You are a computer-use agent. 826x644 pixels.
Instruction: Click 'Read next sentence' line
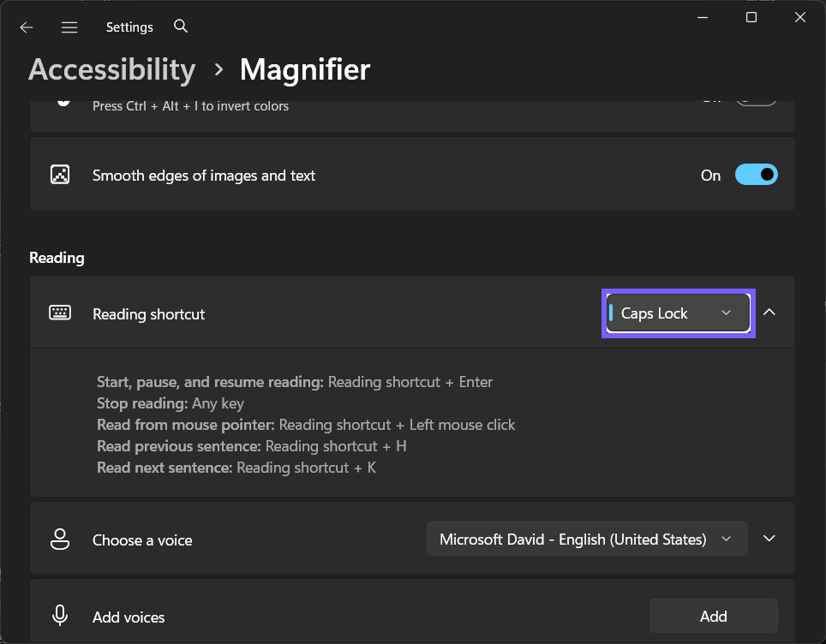pos(236,468)
